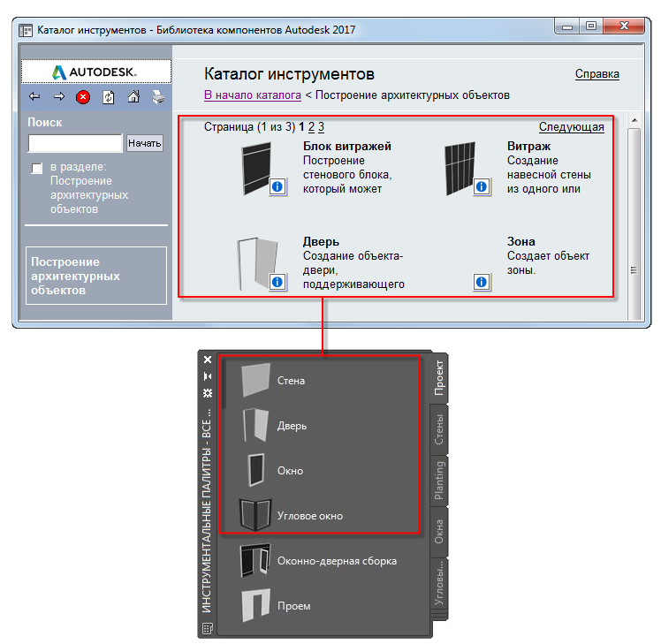
Task: Select the Блок витражей thumbnail
Action: pyautogui.click(x=256, y=169)
